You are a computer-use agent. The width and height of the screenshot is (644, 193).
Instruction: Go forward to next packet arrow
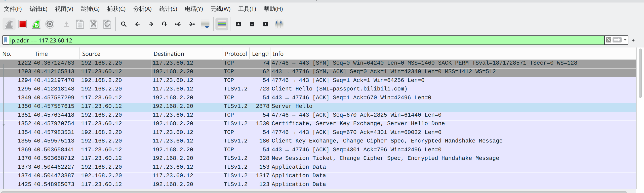pos(151,24)
